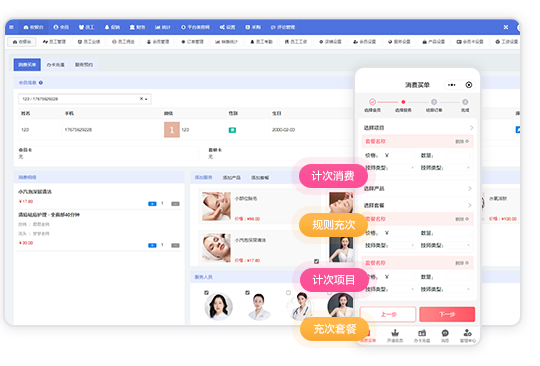Toggle the second staff member's checkbox

click(247, 293)
